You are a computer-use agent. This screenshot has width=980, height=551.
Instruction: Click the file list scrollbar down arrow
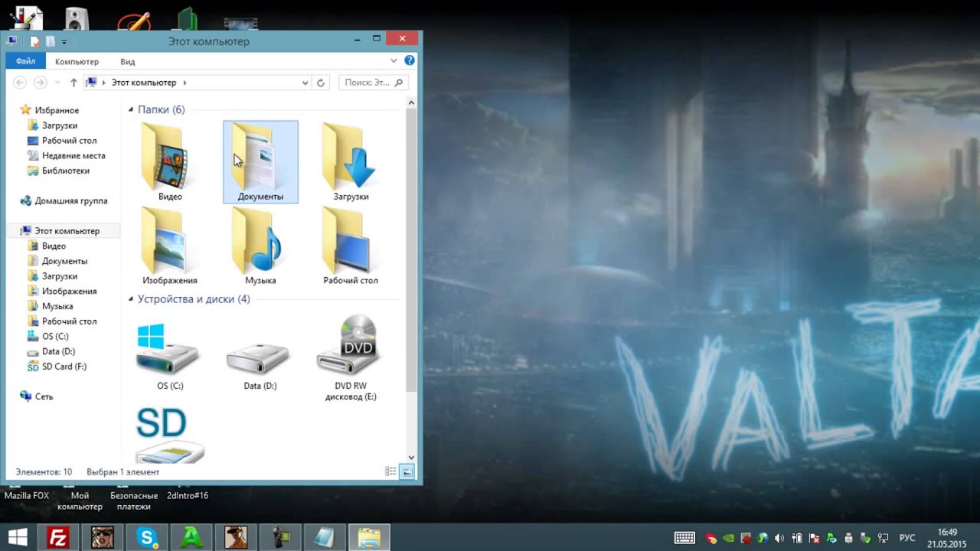(411, 458)
